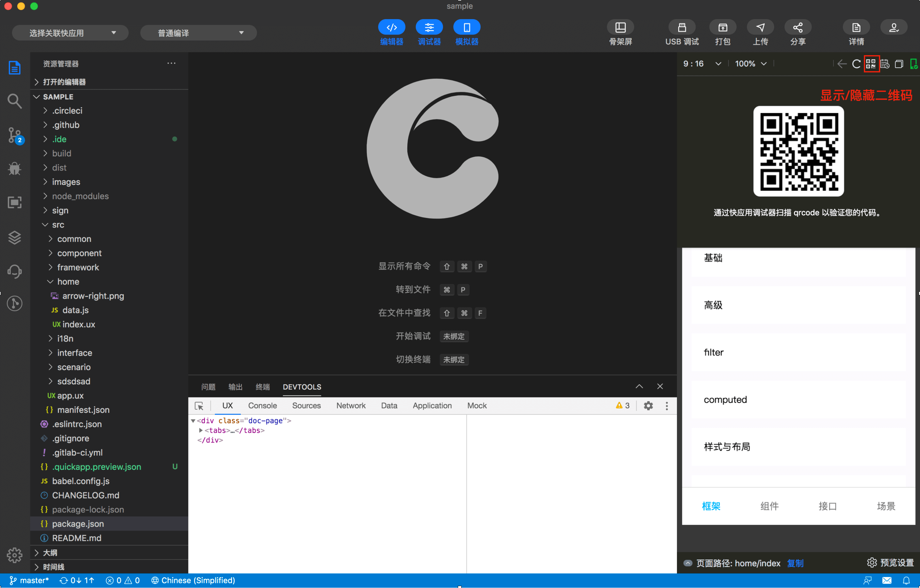
Task: Click the 预览设置 button
Action: [x=890, y=562]
